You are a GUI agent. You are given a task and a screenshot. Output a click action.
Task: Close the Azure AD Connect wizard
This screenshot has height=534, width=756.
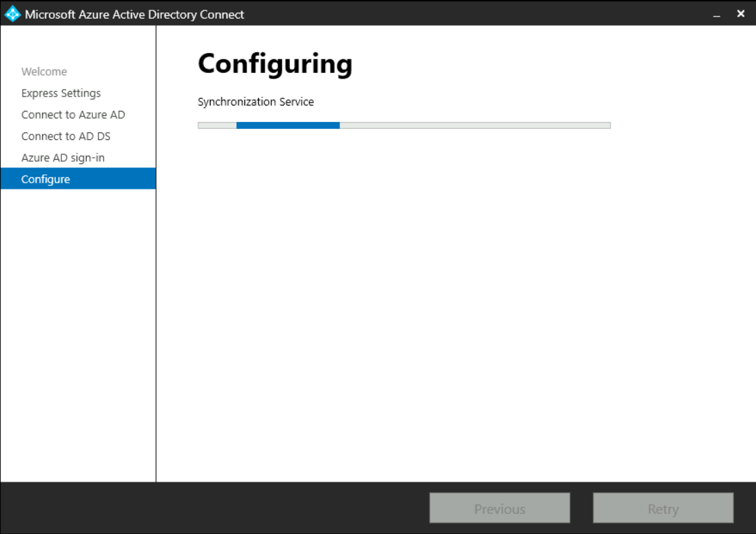click(x=741, y=14)
